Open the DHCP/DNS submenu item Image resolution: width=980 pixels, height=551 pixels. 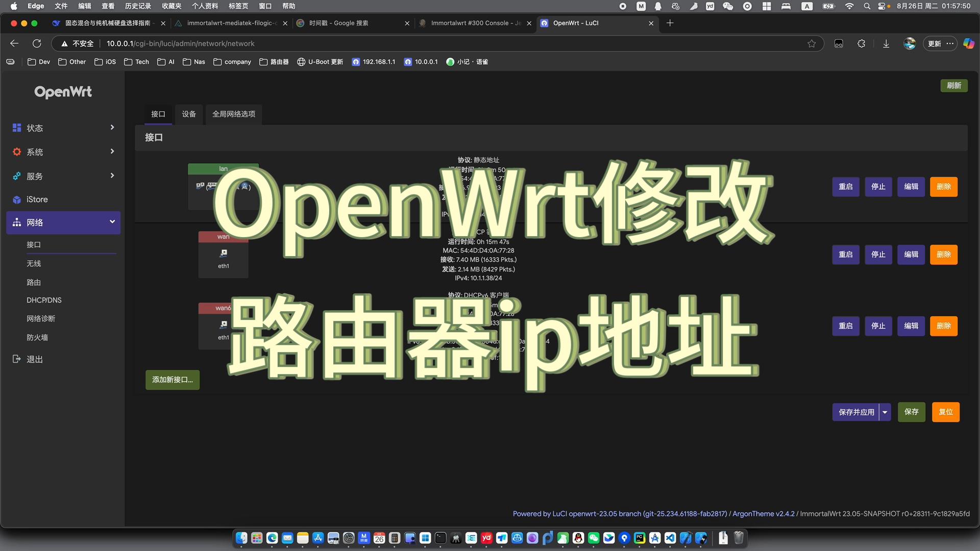pyautogui.click(x=44, y=300)
